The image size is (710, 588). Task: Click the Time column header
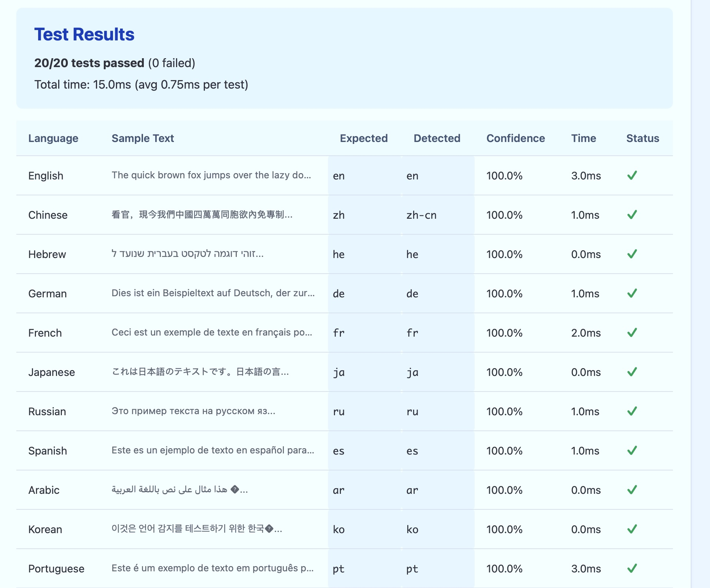coord(584,138)
